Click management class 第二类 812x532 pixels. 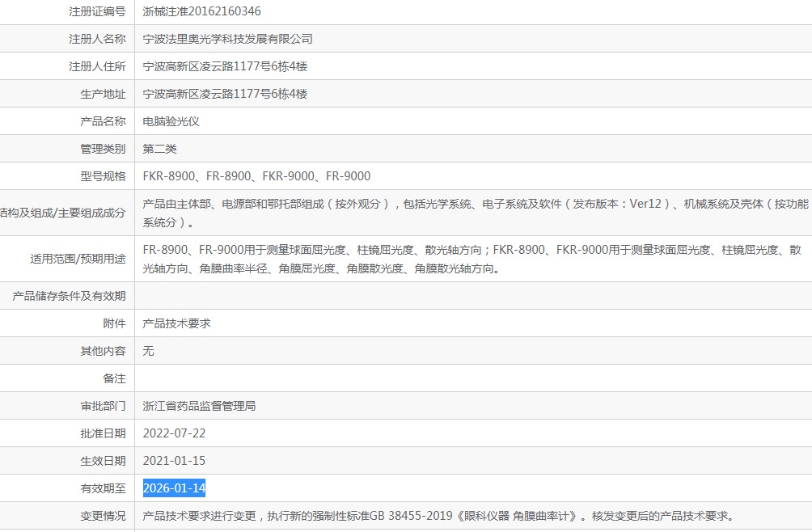pos(159,149)
